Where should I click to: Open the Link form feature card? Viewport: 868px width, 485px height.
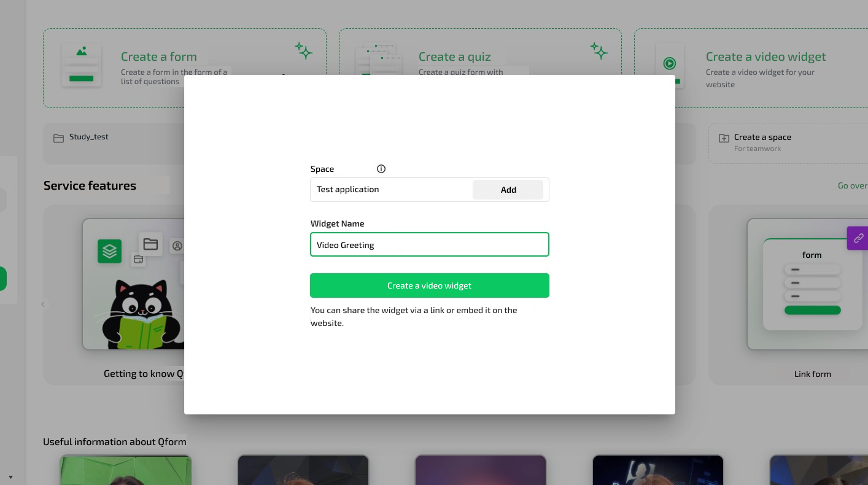click(x=812, y=373)
